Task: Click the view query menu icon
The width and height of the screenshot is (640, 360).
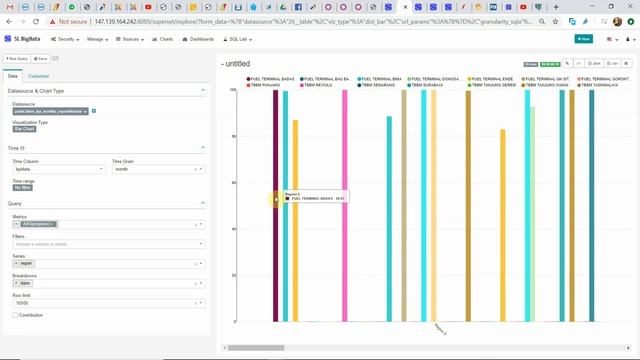Action: click(x=627, y=64)
